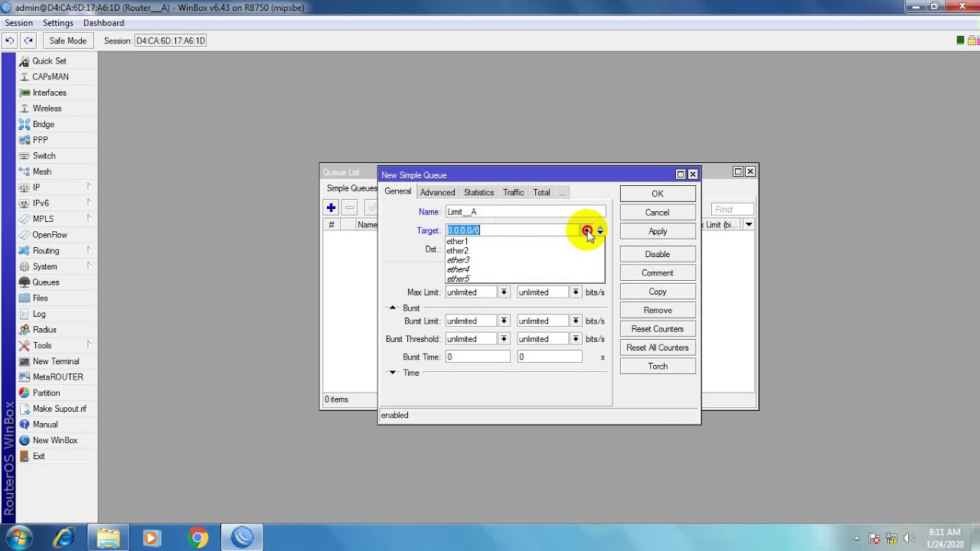Switch to the Total tab

[541, 192]
